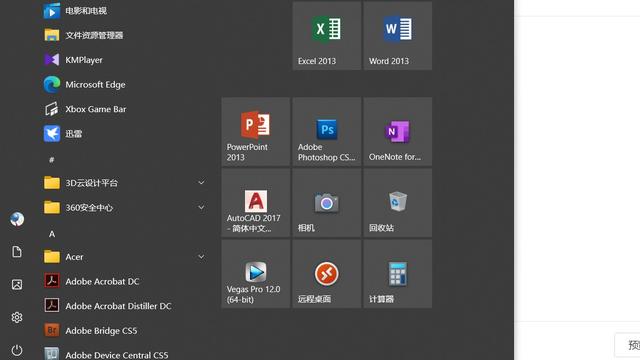640x360 pixels.
Task: Launch Microsoft Edge from the app list
Action: click(x=124, y=84)
